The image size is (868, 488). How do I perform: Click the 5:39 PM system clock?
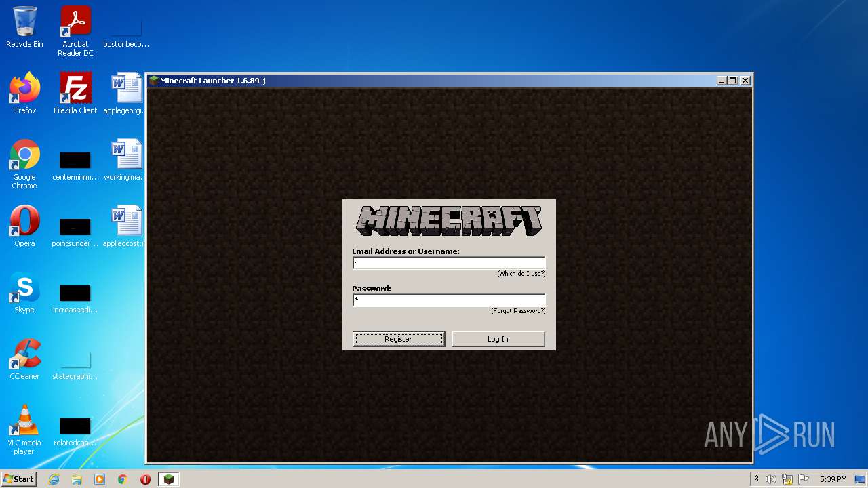click(833, 479)
